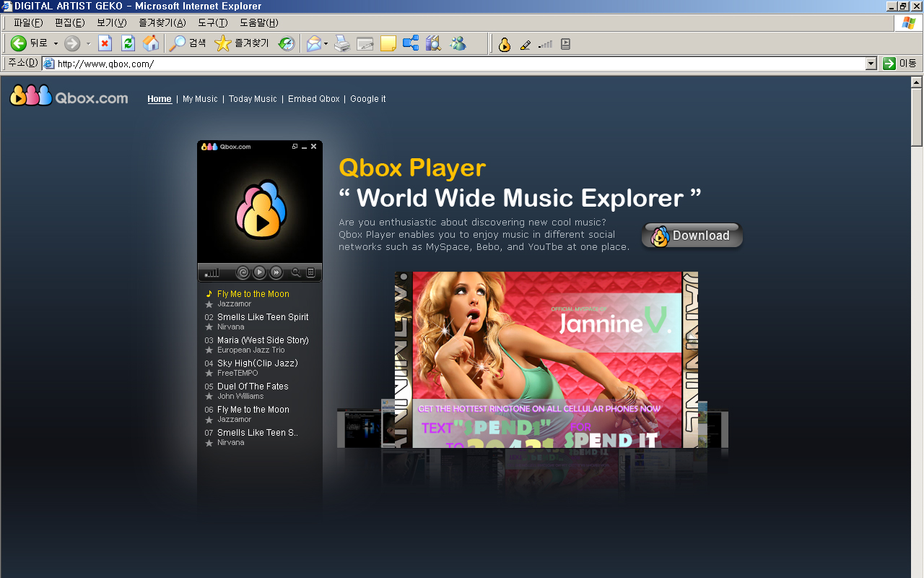Toggle the star beside Jazzamor under track 01
Image resolution: width=924 pixels, height=578 pixels.
click(209, 304)
